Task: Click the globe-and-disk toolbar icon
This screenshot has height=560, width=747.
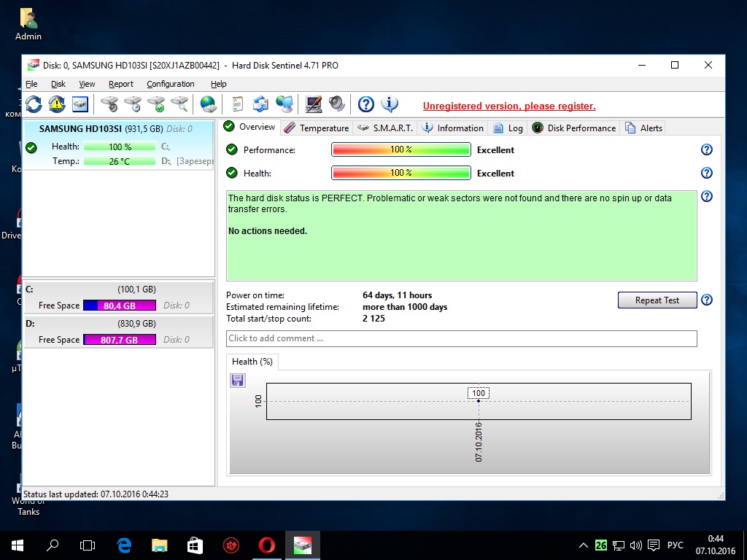Action: click(x=209, y=104)
